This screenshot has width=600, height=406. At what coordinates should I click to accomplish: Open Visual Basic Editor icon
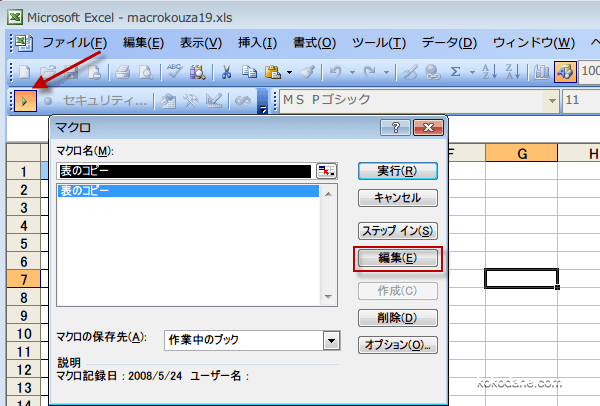[168, 101]
